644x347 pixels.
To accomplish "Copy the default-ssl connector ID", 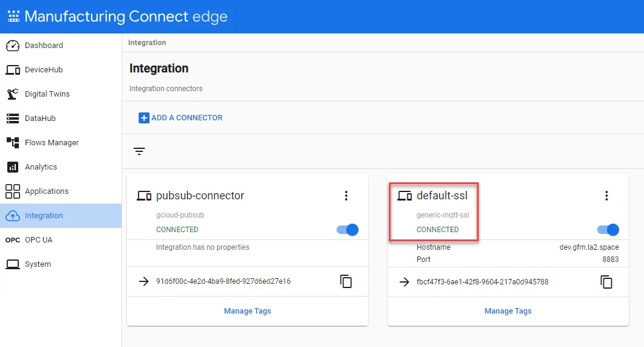I will [x=606, y=282].
